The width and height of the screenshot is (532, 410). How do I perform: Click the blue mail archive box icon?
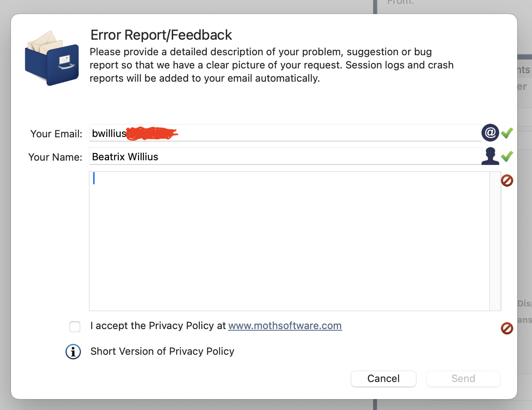52,58
